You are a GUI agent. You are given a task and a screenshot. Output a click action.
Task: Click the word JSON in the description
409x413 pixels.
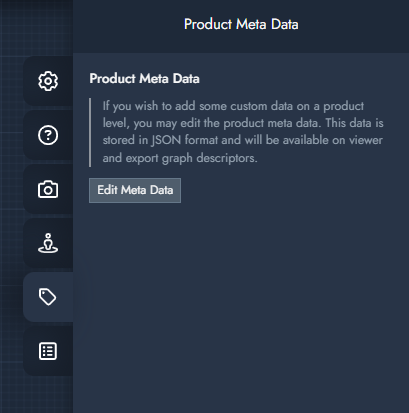tap(166, 140)
